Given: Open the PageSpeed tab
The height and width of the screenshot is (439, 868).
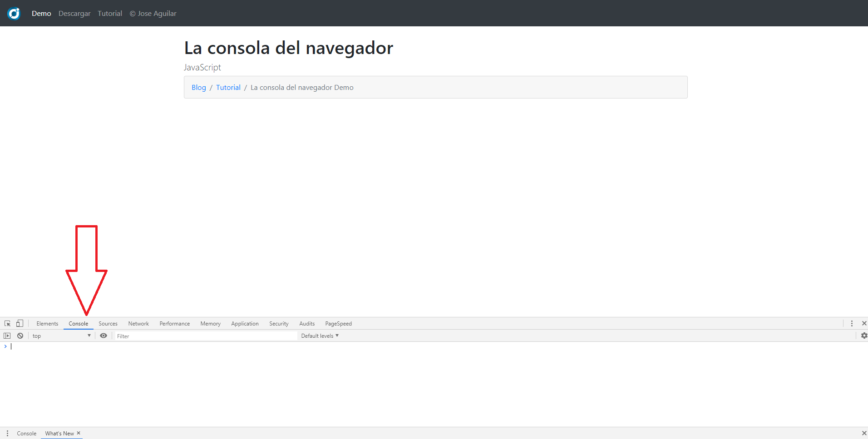Looking at the screenshot, I should tap(338, 324).
